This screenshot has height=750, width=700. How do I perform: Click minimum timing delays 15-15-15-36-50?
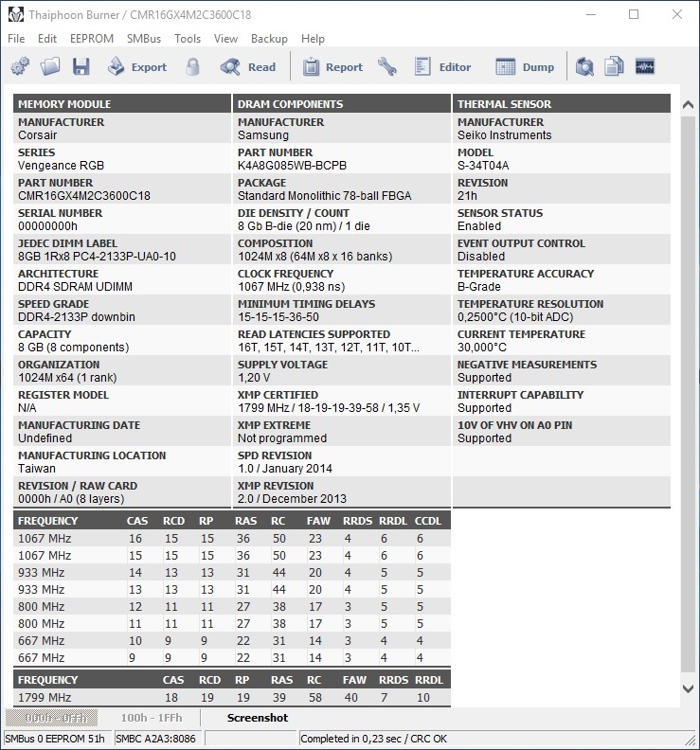(x=278, y=317)
